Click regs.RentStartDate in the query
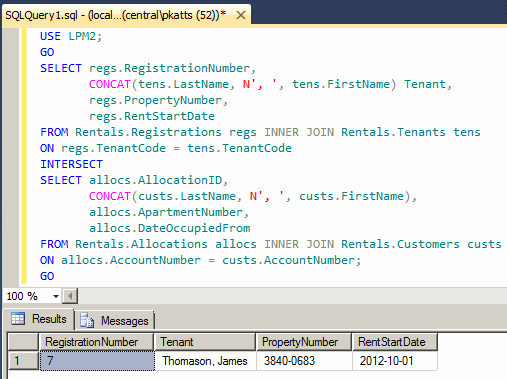Image resolution: width=507 pixels, height=379 pixels. tap(152, 116)
